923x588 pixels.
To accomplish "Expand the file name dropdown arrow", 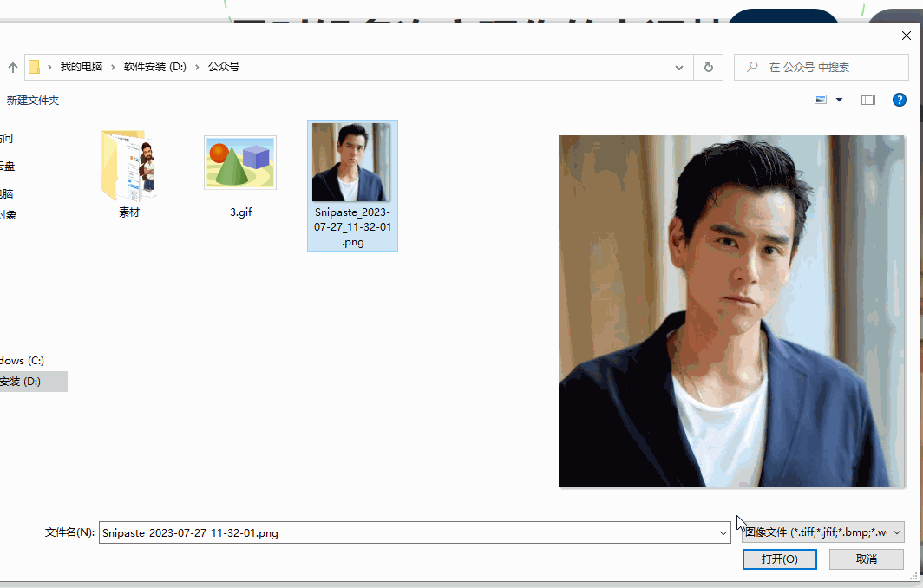I will 723,533.
